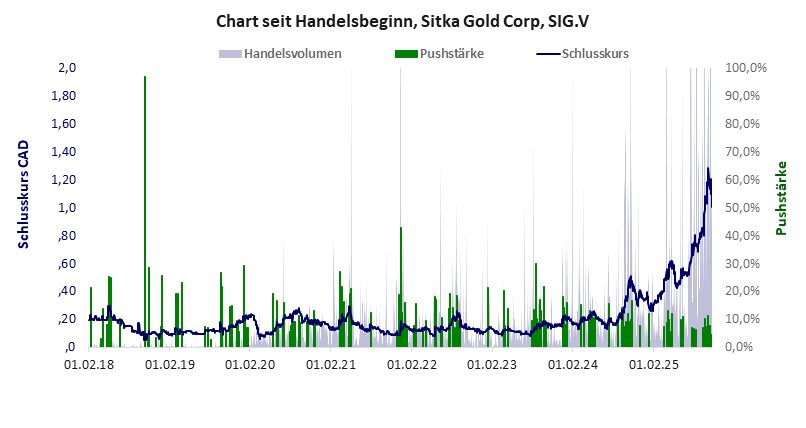Click the 100,0% tick on right axis
The width and height of the screenshot is (806, 428).
(745, 68)
